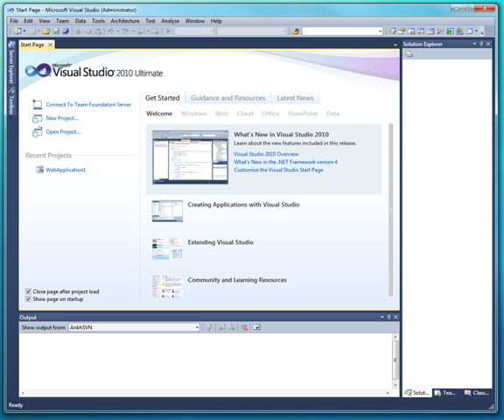The height and width of the screenshot is (420, 504).
Task: Toggle auto-hide pin on Solution Explorer
Action: click(x=481, y=44)
